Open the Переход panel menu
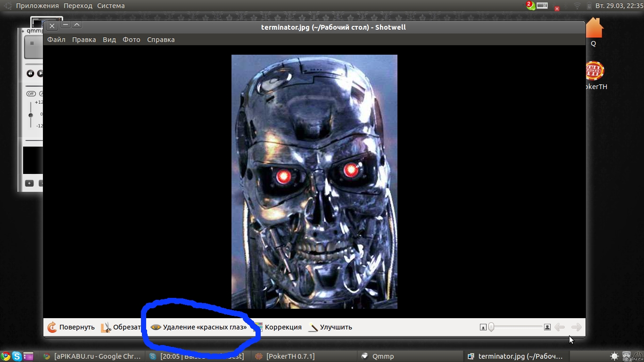Screen dimensions: 644x362 [78, 6]
